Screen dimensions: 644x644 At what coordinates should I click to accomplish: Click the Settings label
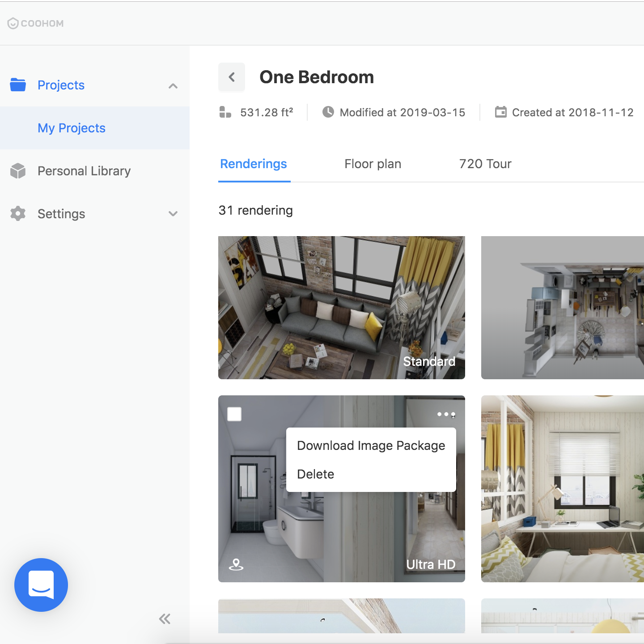61,214
